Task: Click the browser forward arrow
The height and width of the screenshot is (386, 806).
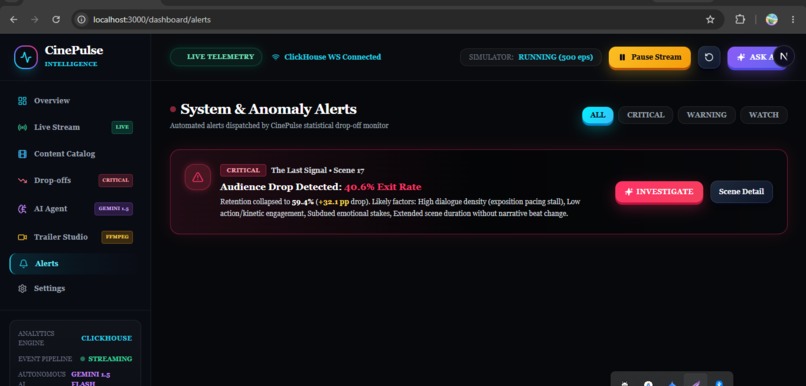Action: pyautogui.click(x=35, y=20)
